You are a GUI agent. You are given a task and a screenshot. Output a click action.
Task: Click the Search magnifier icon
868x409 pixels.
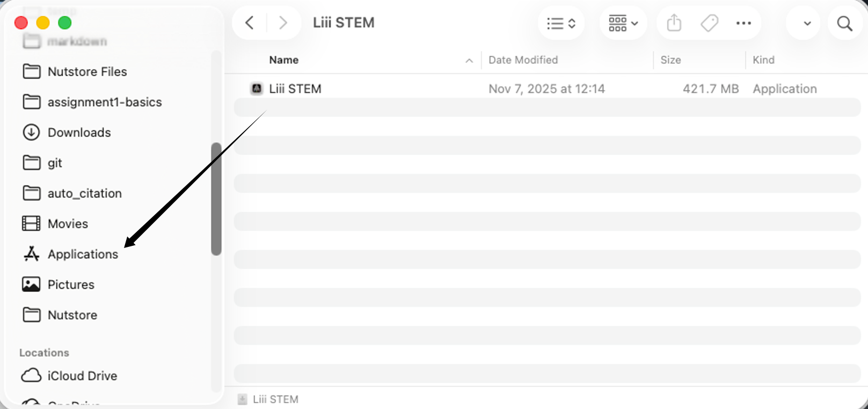pyautogui.click(x=844, y=24)
